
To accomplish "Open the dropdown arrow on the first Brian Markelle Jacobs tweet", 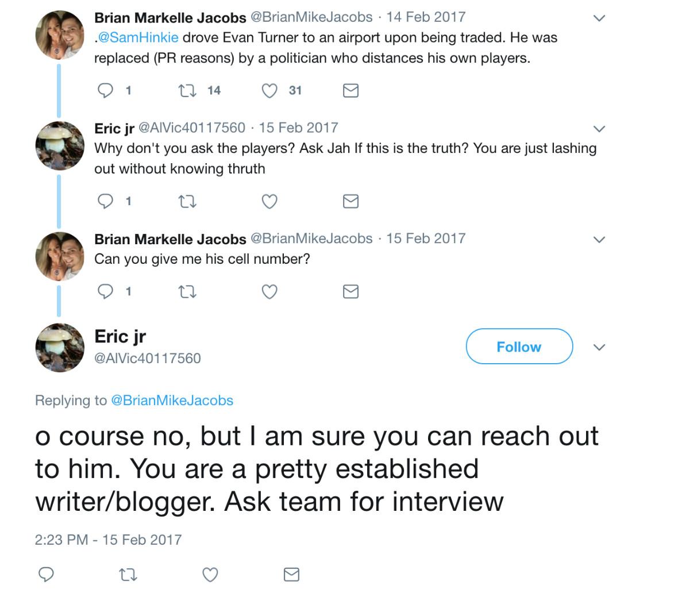I will click(x=599, y=18).
